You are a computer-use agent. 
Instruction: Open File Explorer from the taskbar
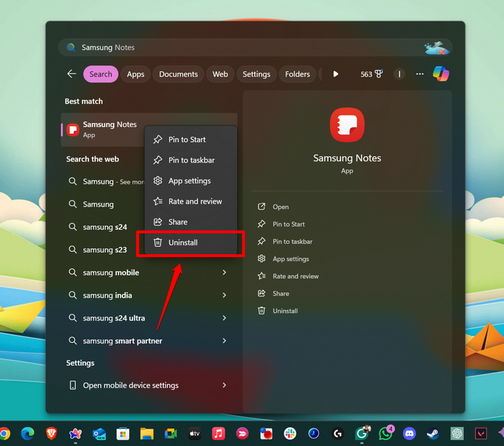pos(147,434)
